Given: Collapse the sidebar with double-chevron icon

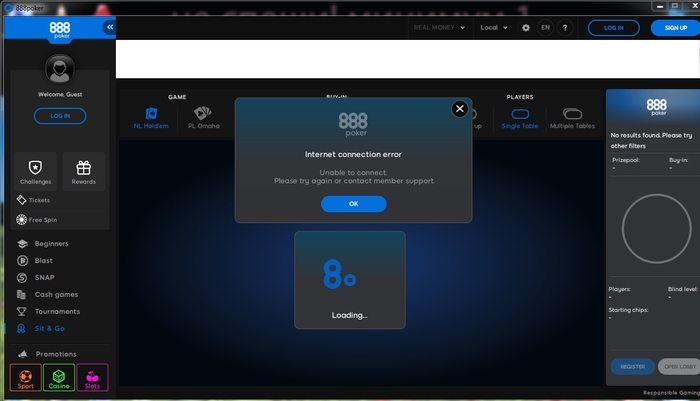Looking at the screenshot, I should click(x=109, y=27).
